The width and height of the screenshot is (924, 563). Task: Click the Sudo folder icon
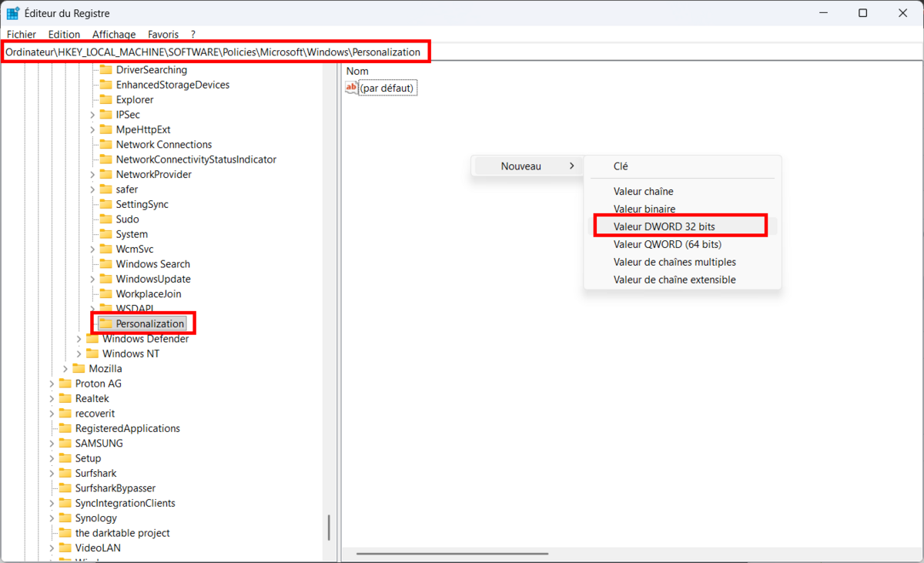point(105,220)
